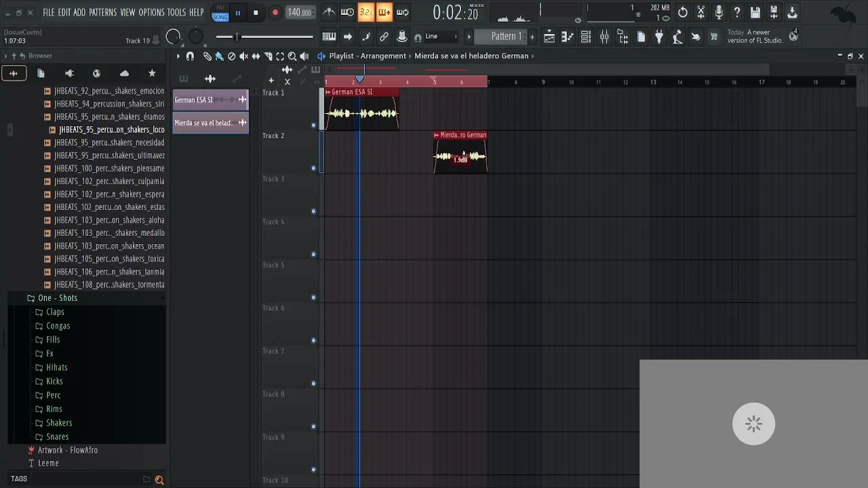Toggle the countdown before recording button
This screenshot has height=488, width=868.
[366, 12]
